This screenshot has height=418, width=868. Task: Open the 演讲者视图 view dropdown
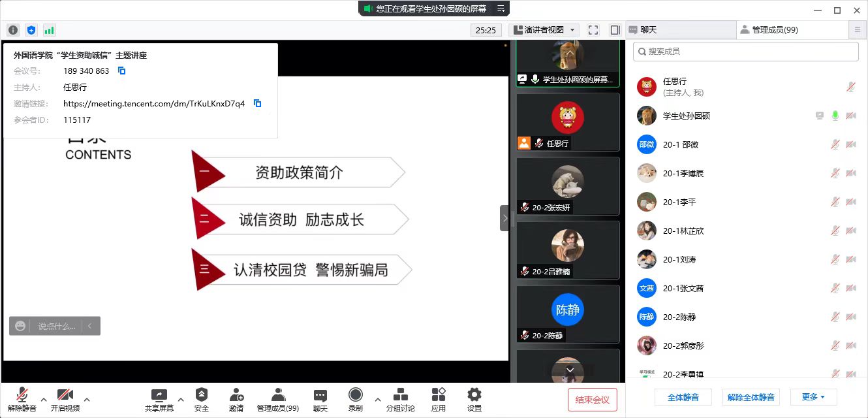pyautogui.click(x=544, y=30)
